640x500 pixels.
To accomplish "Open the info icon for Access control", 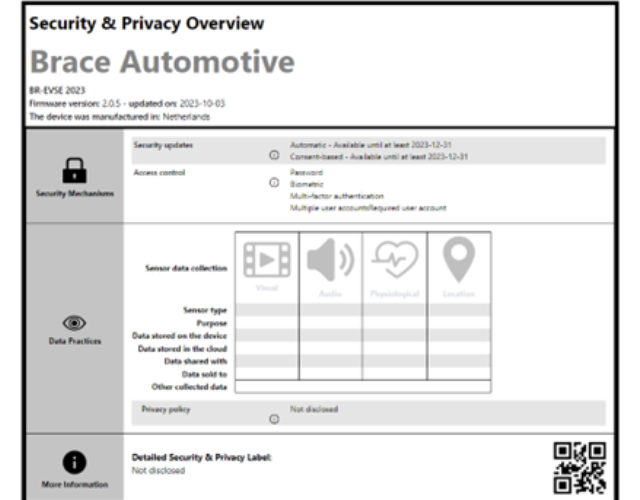I will (274, 182).
